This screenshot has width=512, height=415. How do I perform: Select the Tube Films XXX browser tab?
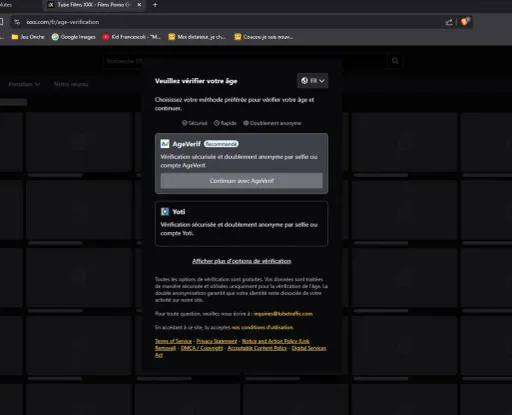[x=94, y=5]
